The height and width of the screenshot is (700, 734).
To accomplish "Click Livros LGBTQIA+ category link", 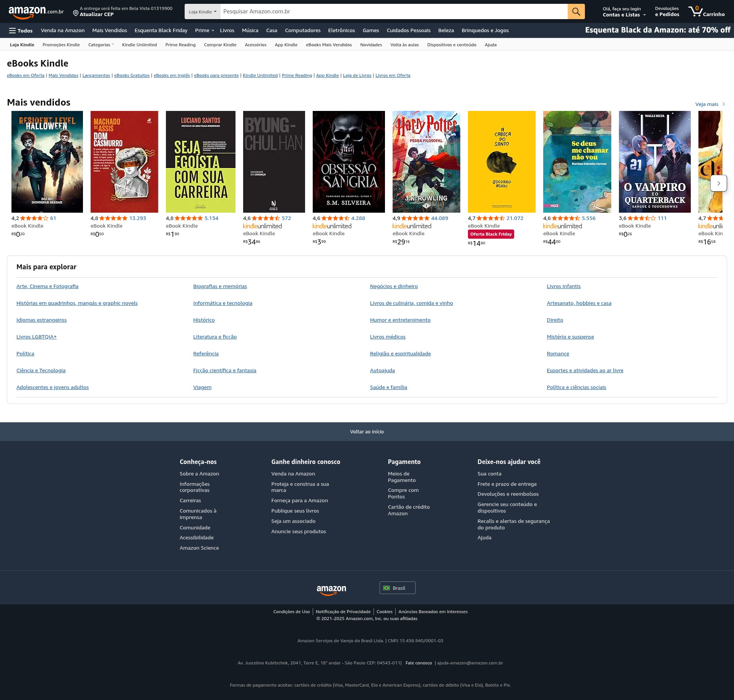I will tap(36, 337).
